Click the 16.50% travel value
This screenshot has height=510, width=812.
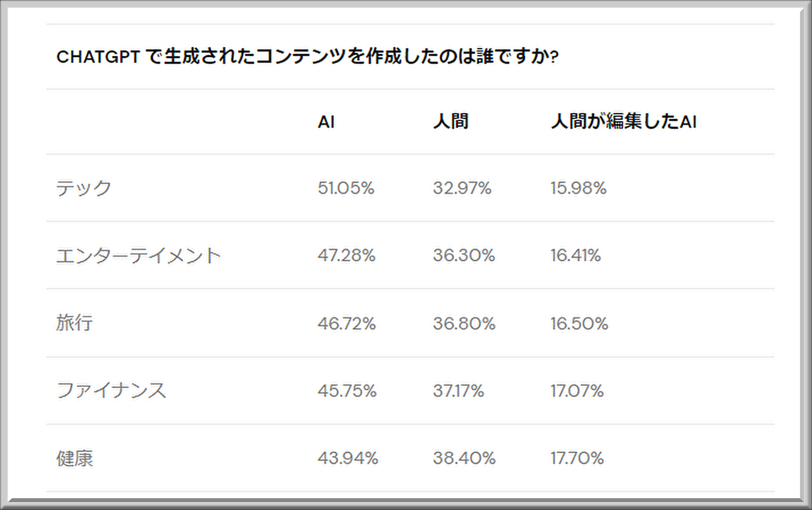[579, 324]
